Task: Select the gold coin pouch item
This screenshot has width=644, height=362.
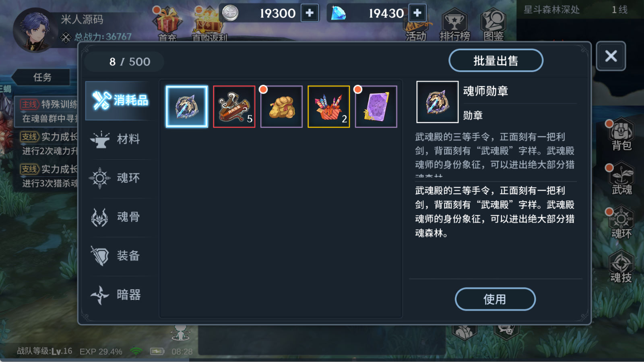Action: pos(281,107)
